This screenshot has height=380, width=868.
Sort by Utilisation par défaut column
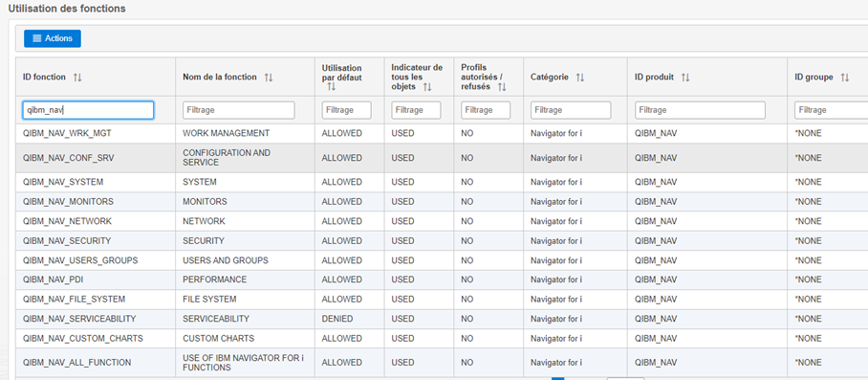tap(331, 87)
